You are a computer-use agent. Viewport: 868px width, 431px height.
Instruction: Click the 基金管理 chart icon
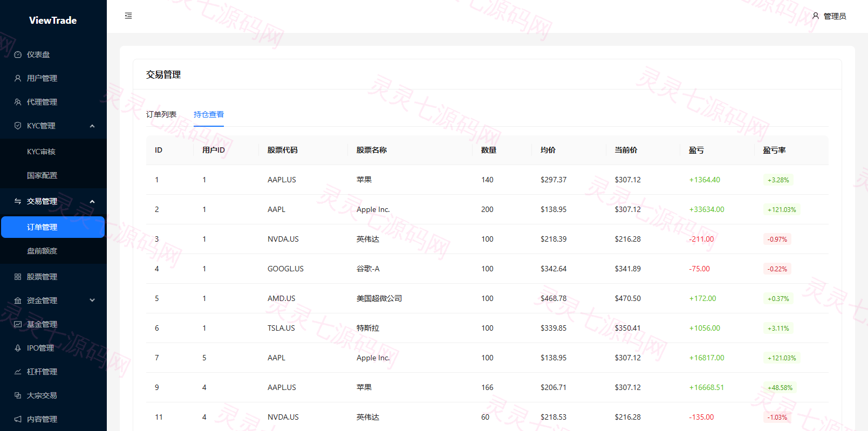[18, 324]
